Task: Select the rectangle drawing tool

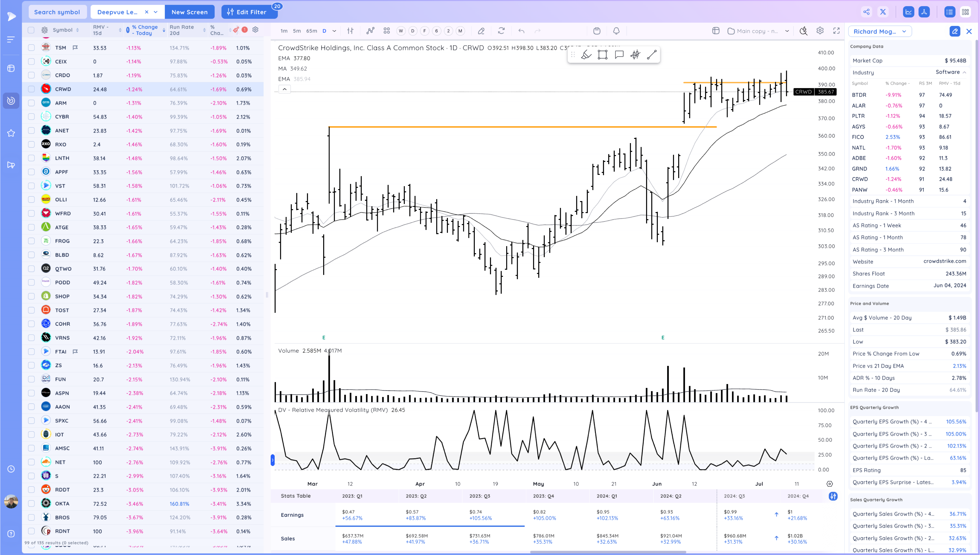Action: 602,55
